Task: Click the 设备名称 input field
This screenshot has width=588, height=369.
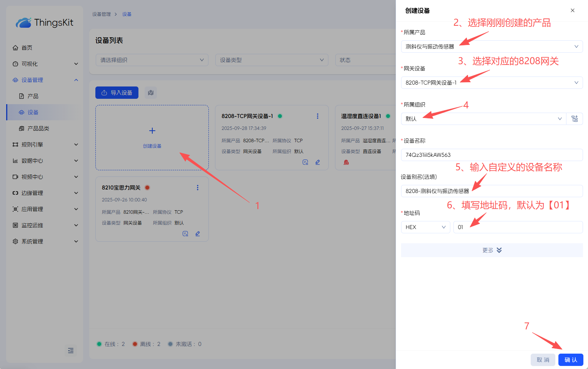Action: (x=491, y=155)
